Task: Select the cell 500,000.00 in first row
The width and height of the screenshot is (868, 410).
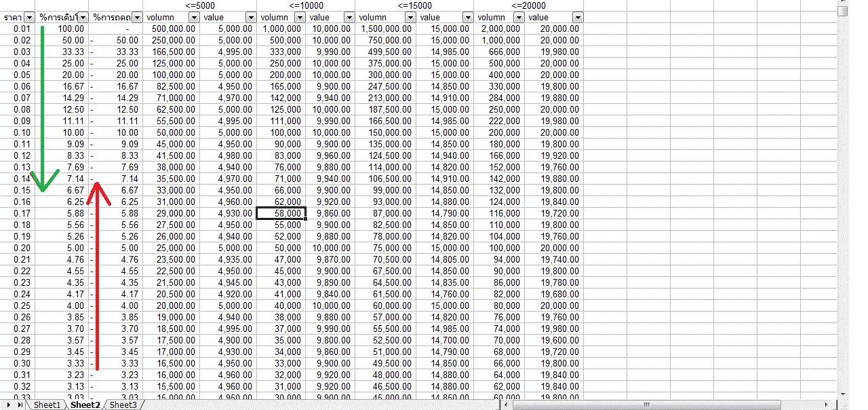Action: tap(172, 29)
